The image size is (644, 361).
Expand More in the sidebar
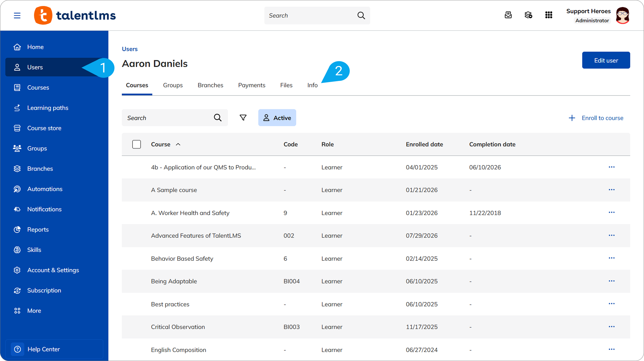(x=54, y=311)
